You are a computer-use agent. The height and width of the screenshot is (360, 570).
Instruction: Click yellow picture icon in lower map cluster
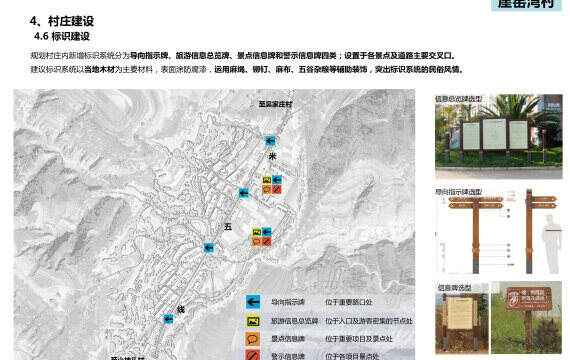[257, 232]
